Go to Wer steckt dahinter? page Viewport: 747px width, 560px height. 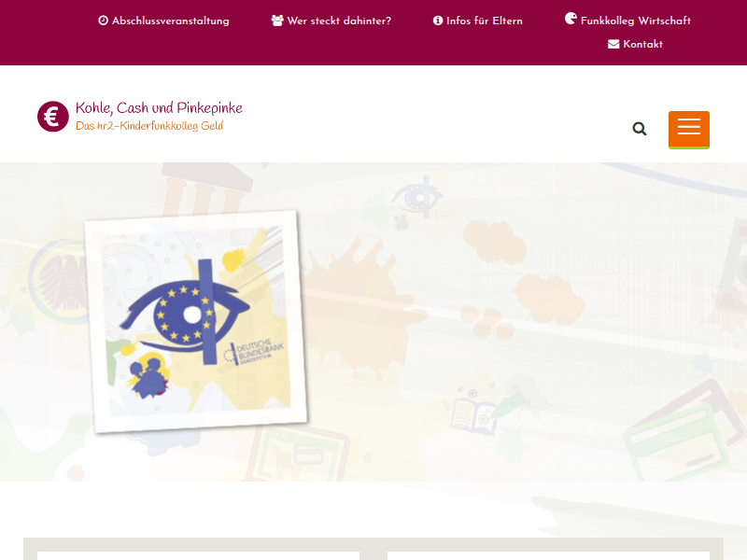(x=339, y=21)
